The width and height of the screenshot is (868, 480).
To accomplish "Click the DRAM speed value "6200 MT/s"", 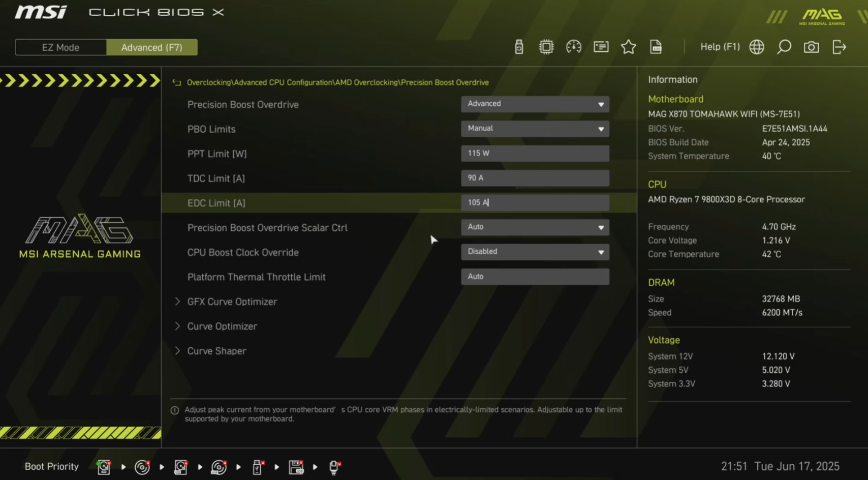I will tap(782, 313).
